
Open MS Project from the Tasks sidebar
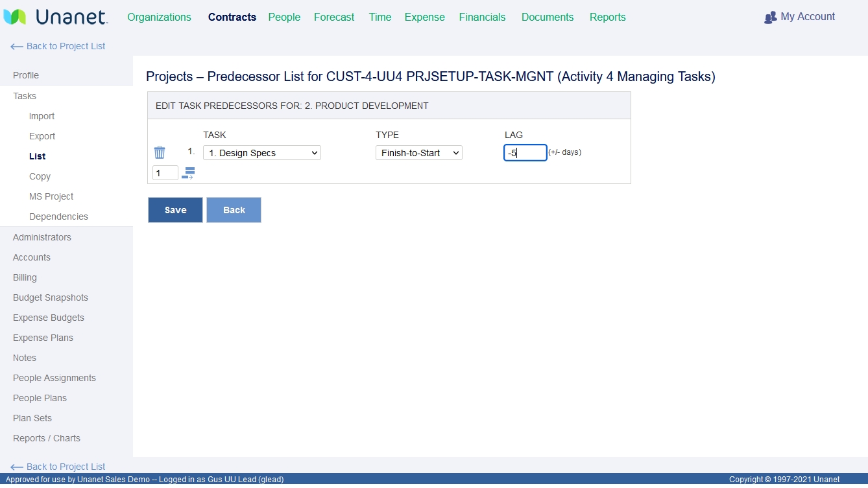click(50, 196)
